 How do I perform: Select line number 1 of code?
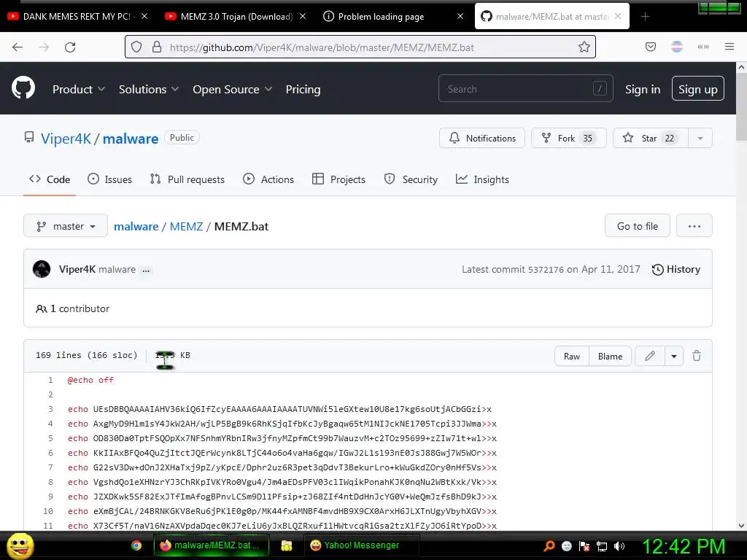(x=50, y=380)
